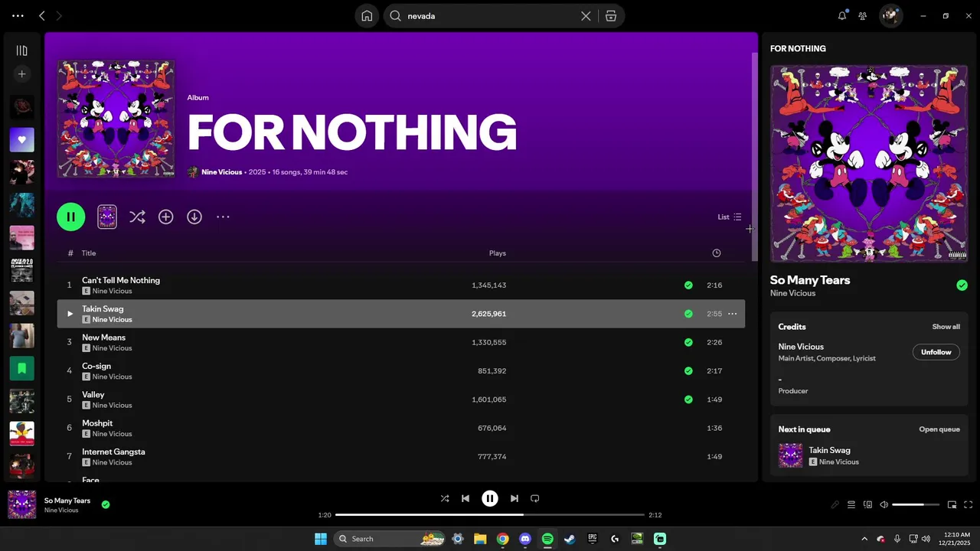Go back with the back arrow

coord(42,15)
